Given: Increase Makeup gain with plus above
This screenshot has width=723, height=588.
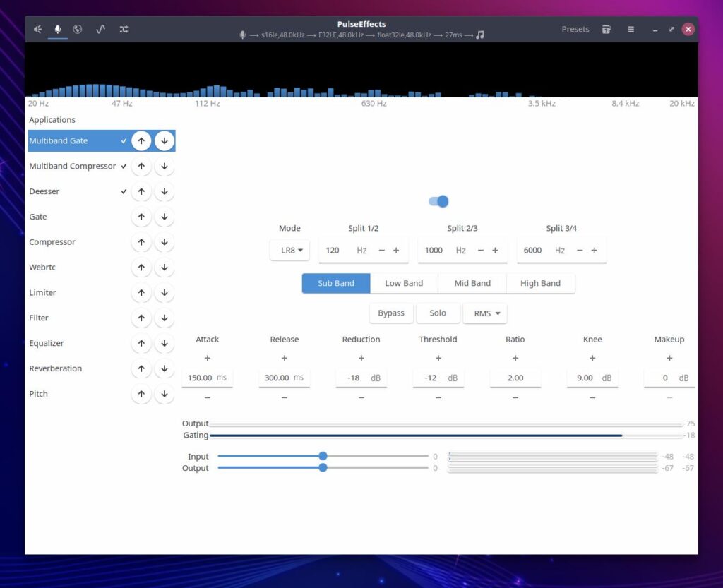Looking at the screenshot, I should click(669, 358).
